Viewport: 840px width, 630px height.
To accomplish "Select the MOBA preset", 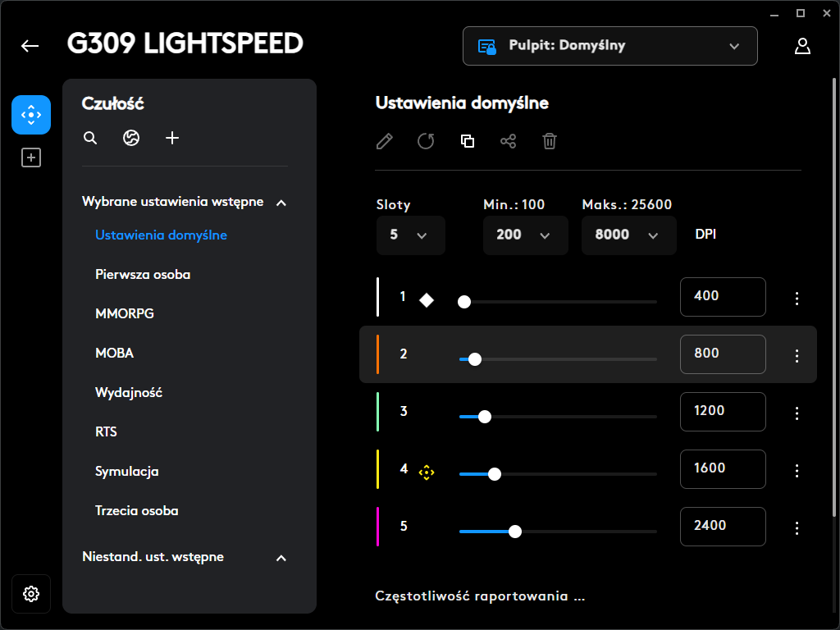I will (x=115, y=353).
